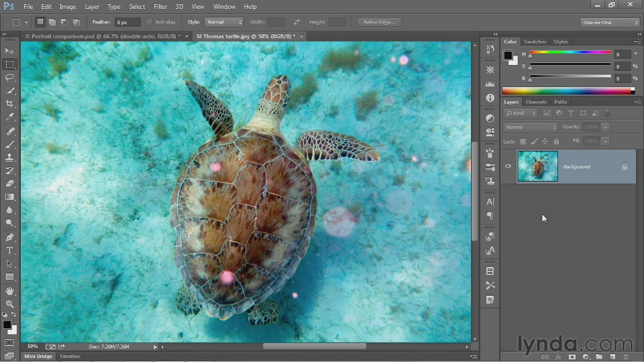
Task: Select the Brush tool
Action: (x=9, y=145)
